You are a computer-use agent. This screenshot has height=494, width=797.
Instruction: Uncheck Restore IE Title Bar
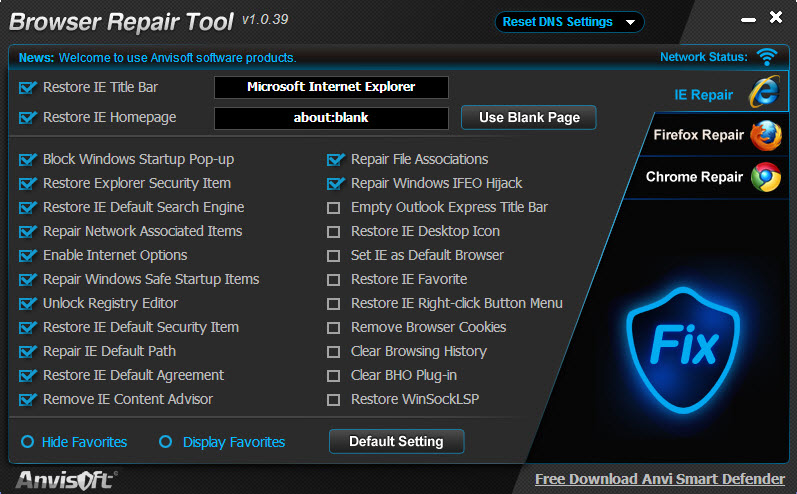point(27,88)
